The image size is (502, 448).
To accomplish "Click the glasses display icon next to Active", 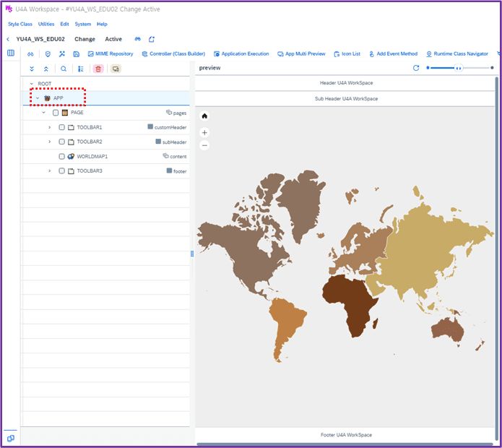I will coord(138,39).
